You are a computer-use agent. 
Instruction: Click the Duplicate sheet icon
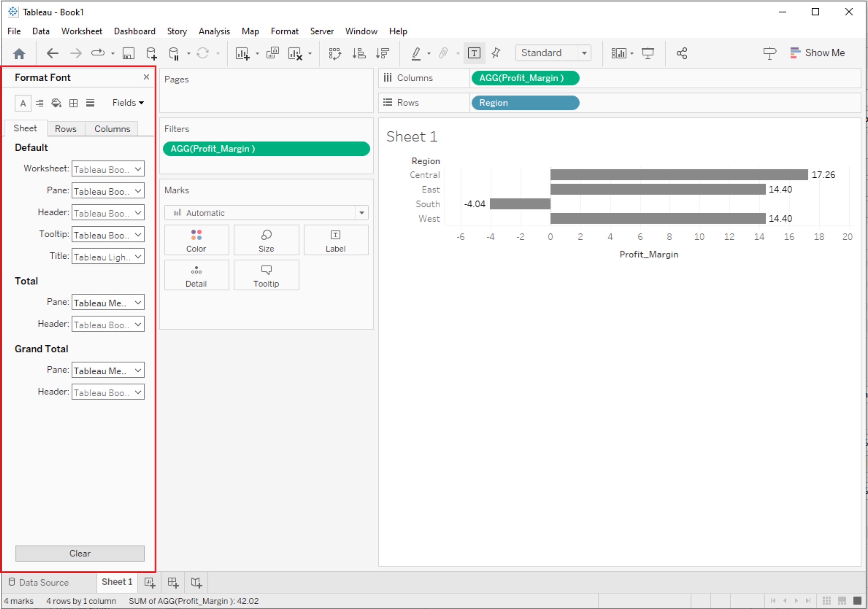[x=273, y=53]
